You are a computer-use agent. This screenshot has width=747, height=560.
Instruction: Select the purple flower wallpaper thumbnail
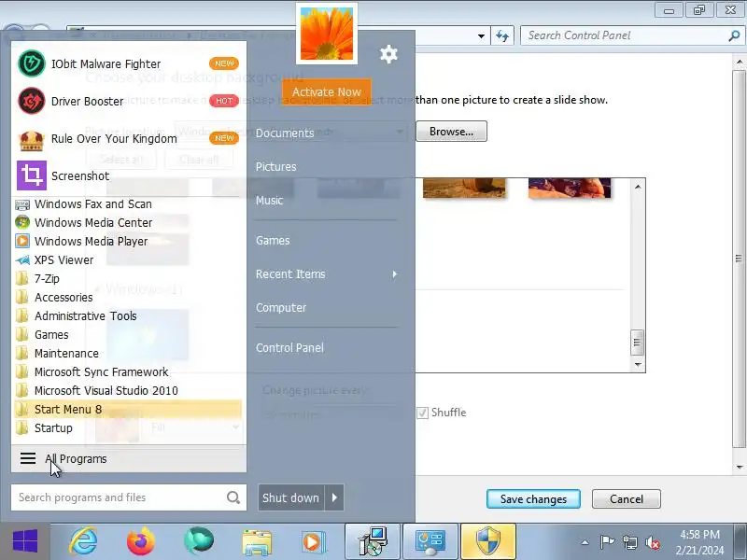pos(570,188)
